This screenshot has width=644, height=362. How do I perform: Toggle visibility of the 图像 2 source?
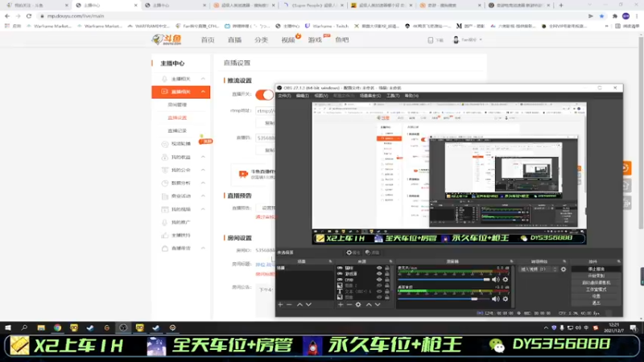[x=379, y=286]
